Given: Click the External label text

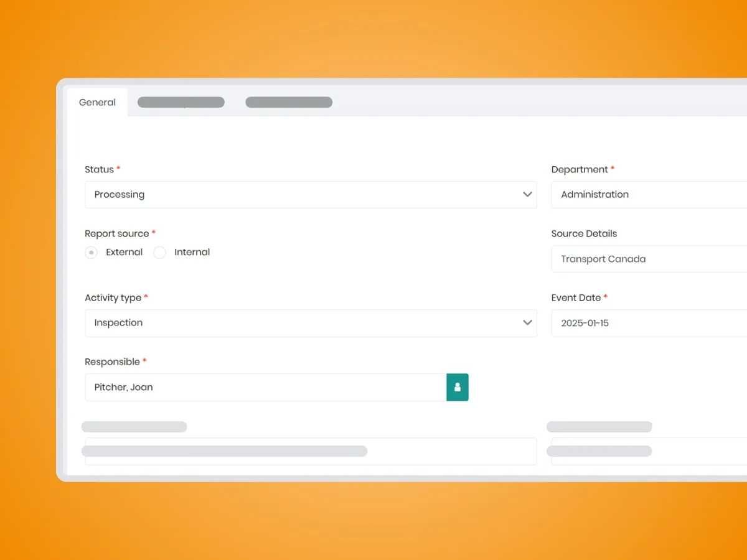Looking at the screenshot, I should tap(124, 252).
